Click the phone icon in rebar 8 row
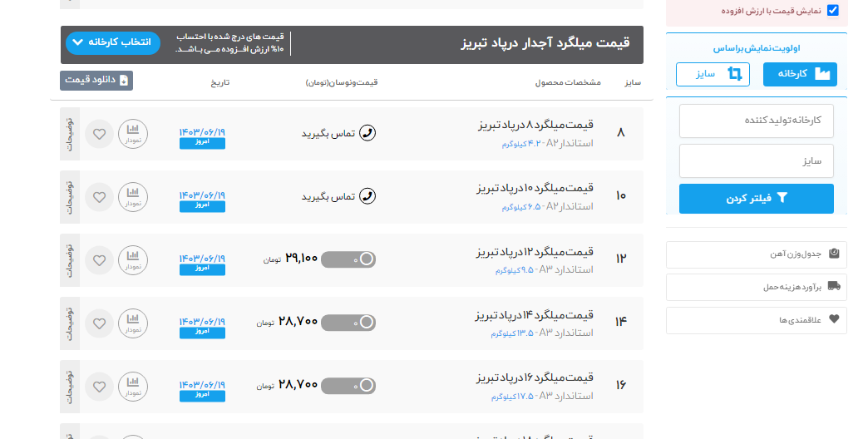Viewport: 868px width, 439px height. [x=367, y=133]
